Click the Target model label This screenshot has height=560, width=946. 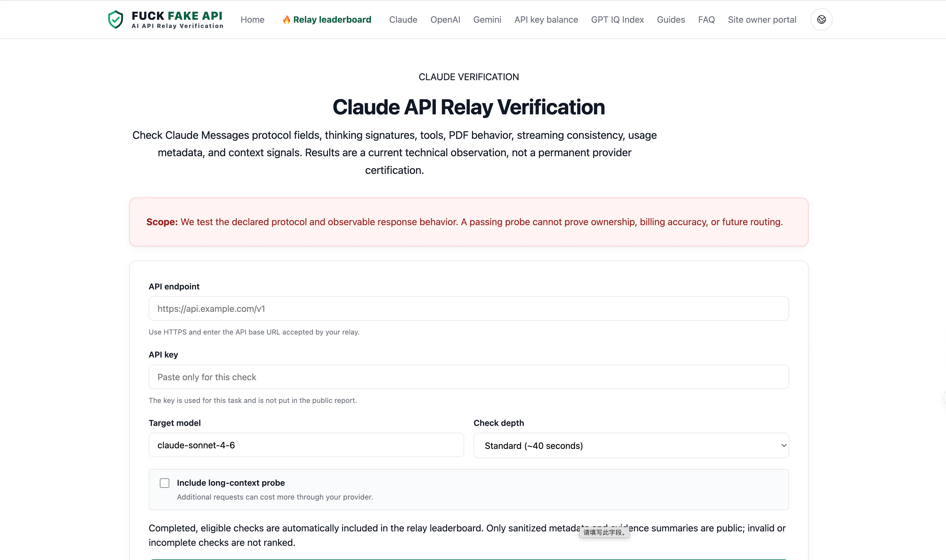pos(174,423)
